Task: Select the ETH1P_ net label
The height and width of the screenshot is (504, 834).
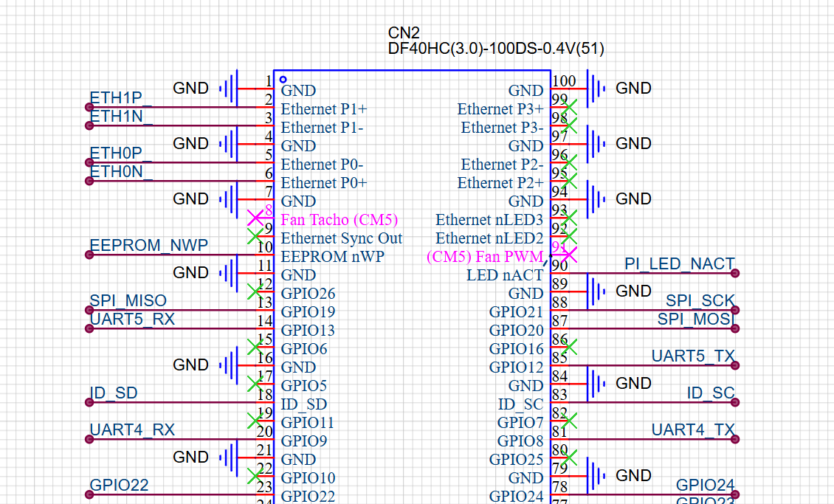Action: point(121,98)
